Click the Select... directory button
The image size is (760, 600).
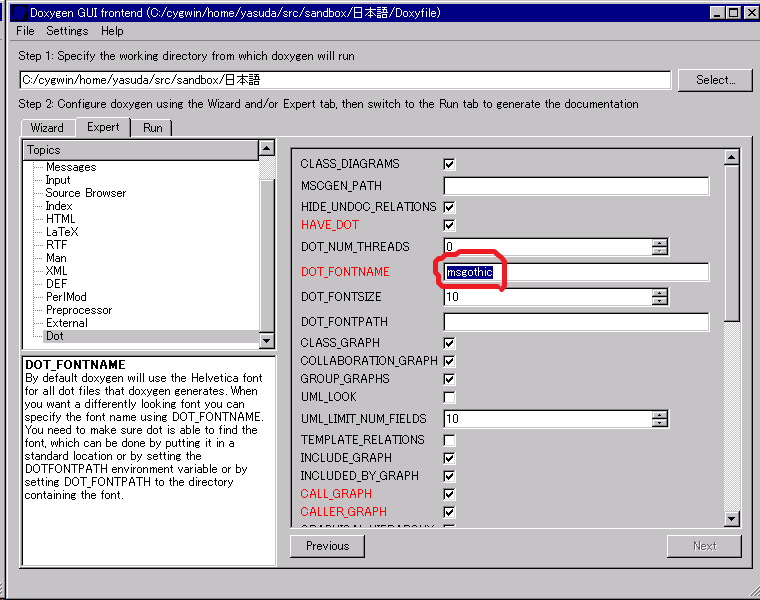714,80
